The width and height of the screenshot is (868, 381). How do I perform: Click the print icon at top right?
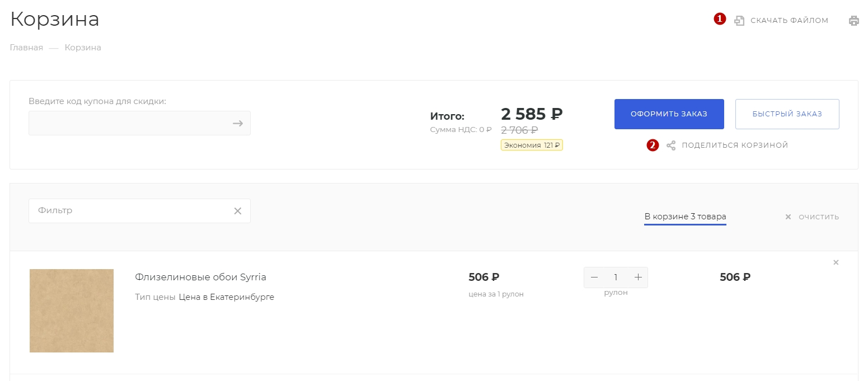pos(853,21)
